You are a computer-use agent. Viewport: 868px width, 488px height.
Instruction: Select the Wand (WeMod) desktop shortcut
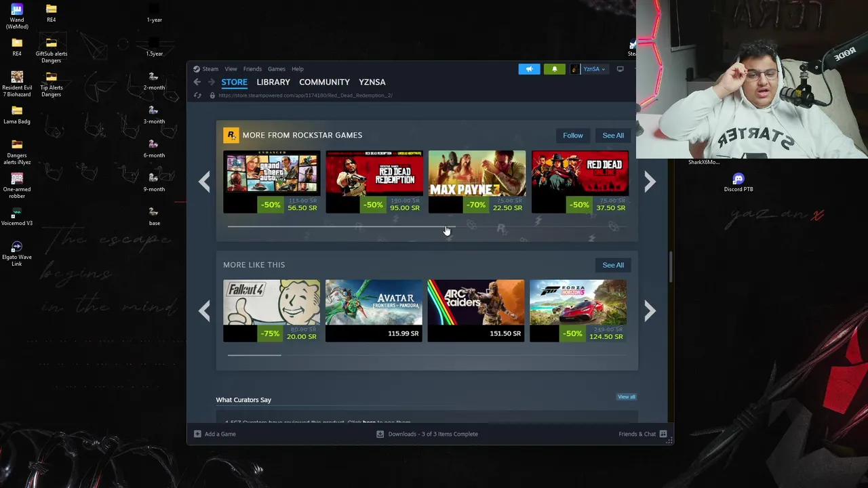pos(17,15)
